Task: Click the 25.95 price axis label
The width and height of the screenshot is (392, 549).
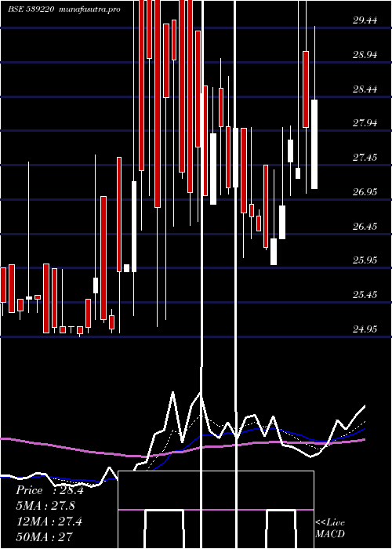Action: pos(365,260)
